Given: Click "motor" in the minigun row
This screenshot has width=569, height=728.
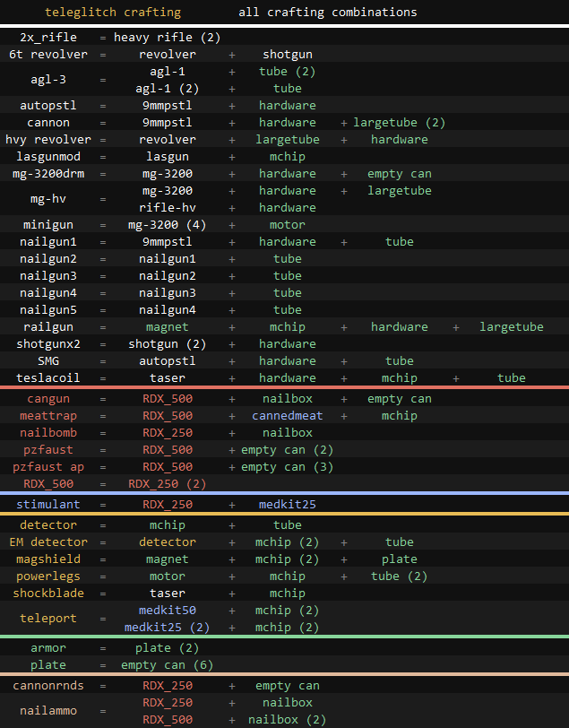Looking at the screenshot, I should (288, 225).
